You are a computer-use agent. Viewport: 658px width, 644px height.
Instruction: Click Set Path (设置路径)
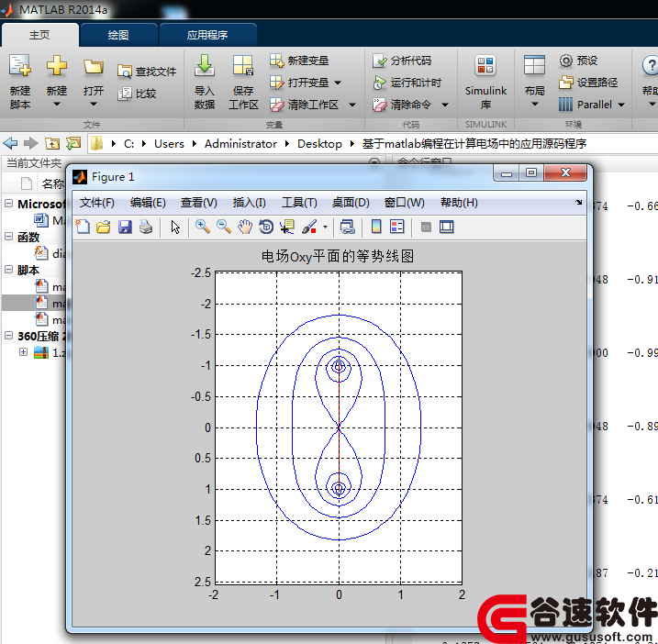click(x=588, y=83)
